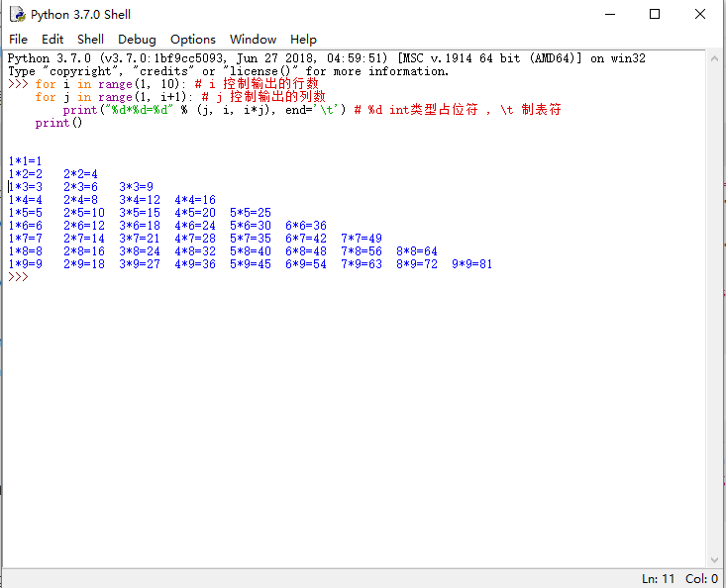Click the output text 3*4=12
Viewport: 726px width, 588px height.
coord(140,200)
